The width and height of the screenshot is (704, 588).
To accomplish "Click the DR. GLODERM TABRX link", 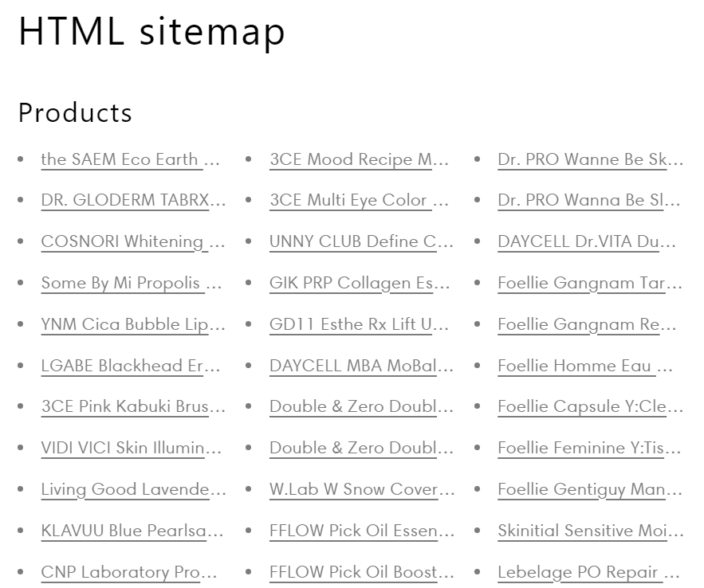I will tap(133, 201).
